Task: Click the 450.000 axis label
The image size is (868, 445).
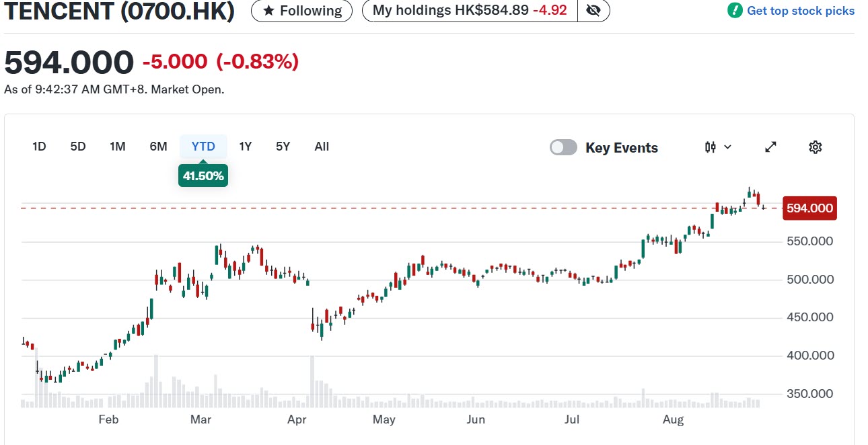Action: [810, 317]
